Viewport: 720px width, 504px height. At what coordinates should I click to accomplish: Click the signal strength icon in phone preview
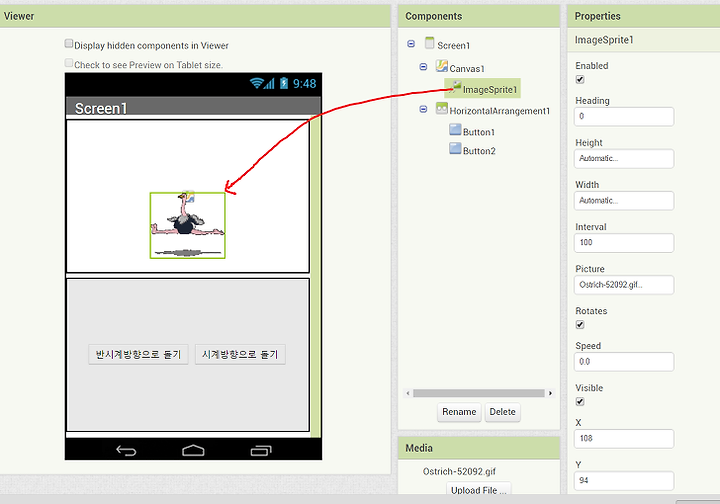coord(269,83)
